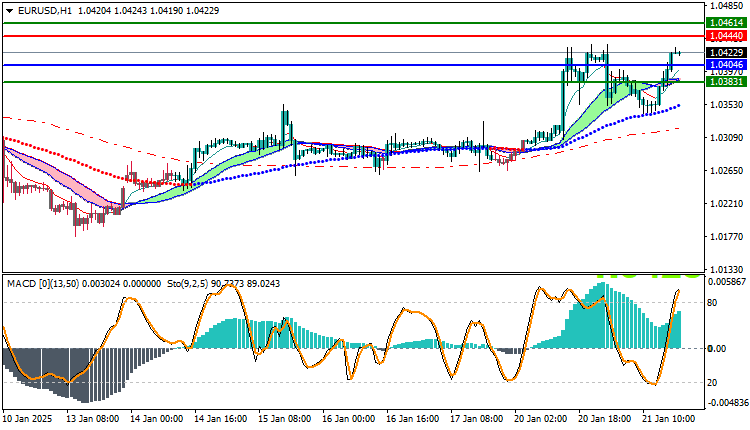Click the 1.01770 price scale value

727,237
